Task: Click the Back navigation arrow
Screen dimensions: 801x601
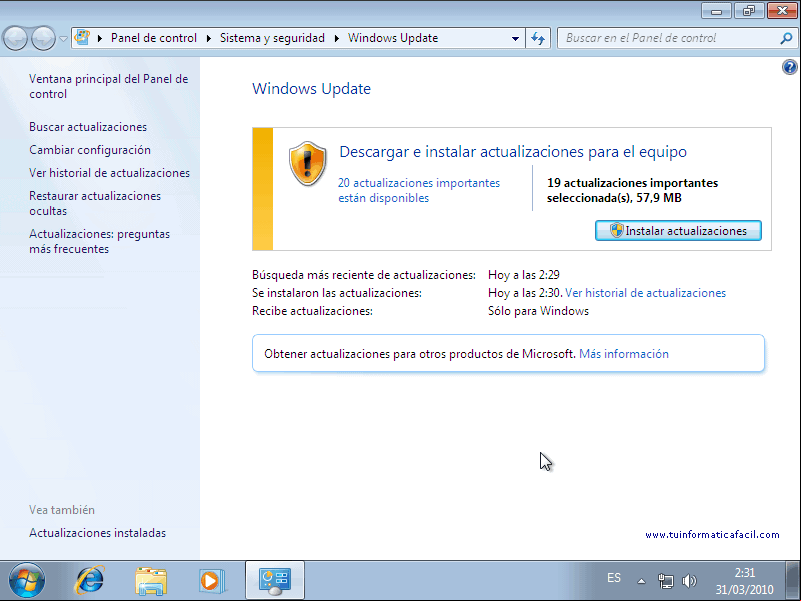Action: [x=15, y=38]
